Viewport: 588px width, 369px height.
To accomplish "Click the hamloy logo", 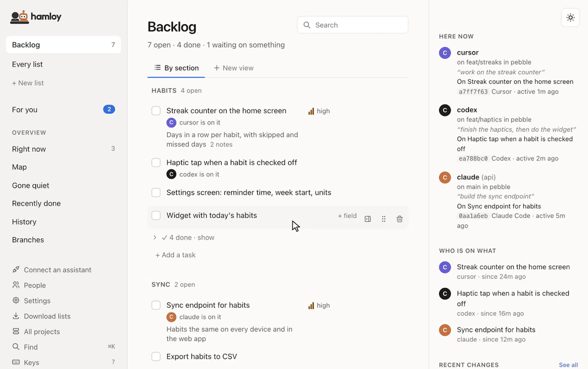I will point(36,17).
